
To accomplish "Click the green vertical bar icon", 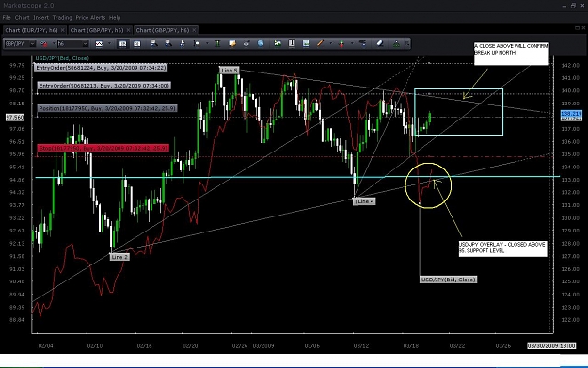I will click(x=217, y=44).
